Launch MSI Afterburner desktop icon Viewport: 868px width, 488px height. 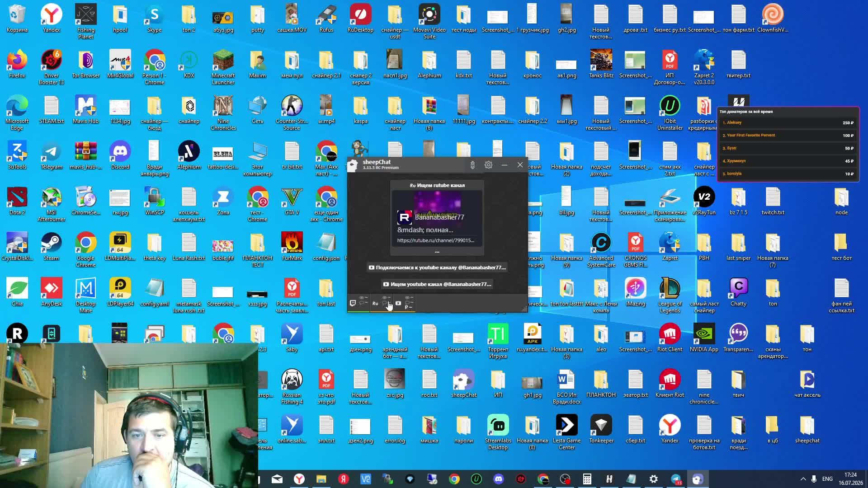tap(51, 204)
